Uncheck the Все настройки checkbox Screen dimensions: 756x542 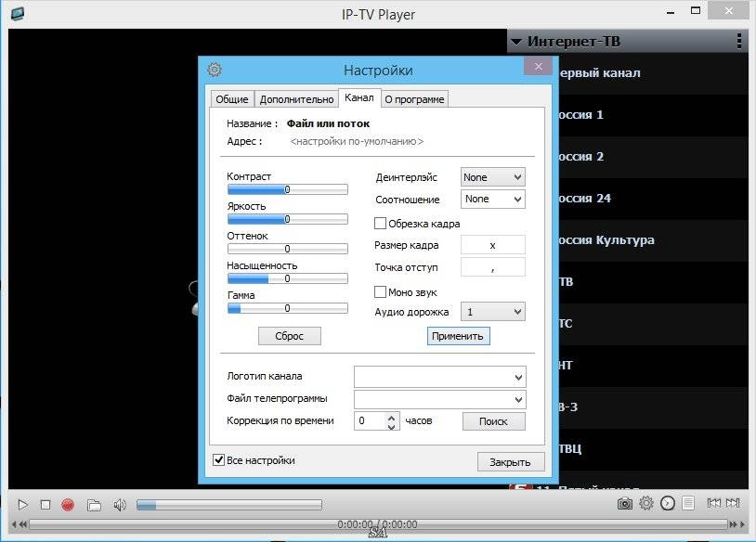tap(218, 459)
